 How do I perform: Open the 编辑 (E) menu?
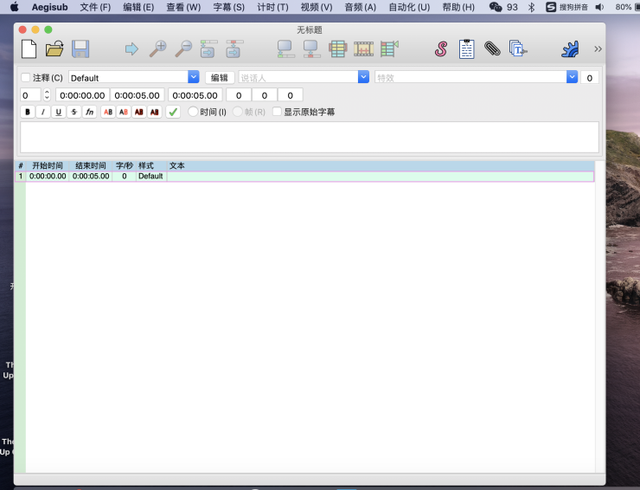138,7
